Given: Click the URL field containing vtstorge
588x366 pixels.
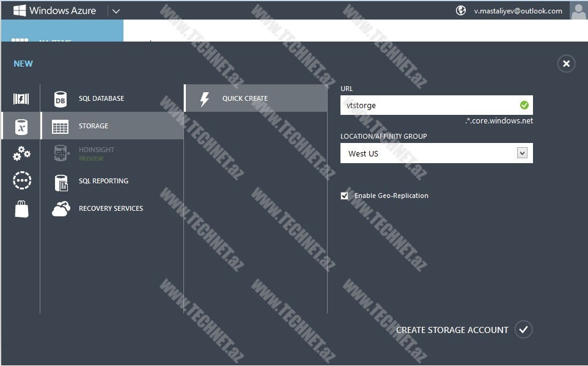Looking at the screenshot, I should click(428, 105).
